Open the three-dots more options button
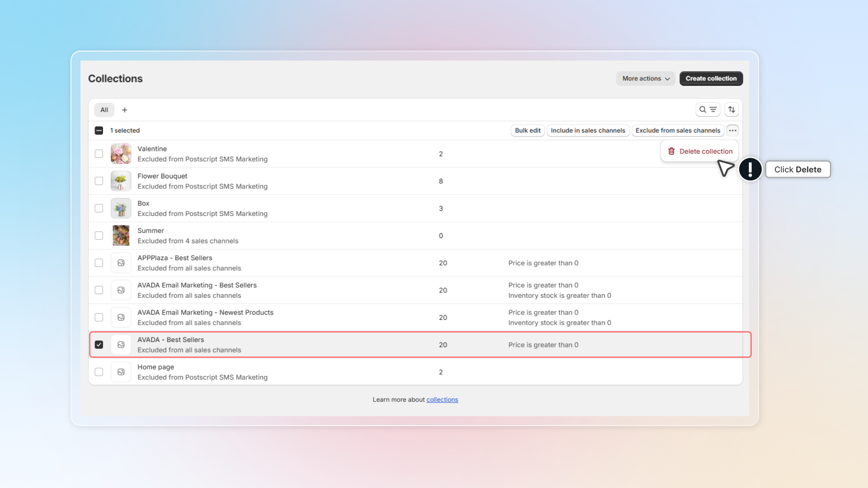The width and height of the screenshot is (868, 488). (732, 131)
